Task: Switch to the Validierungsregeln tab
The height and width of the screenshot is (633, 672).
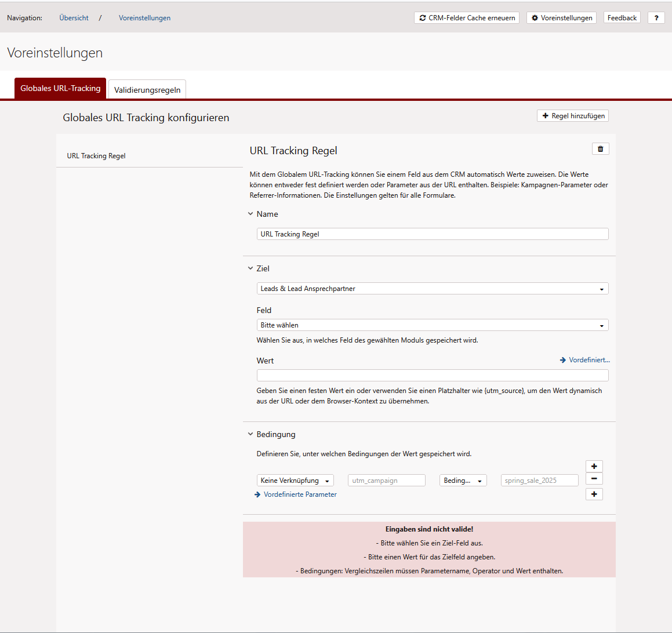Action: (147, 90)
